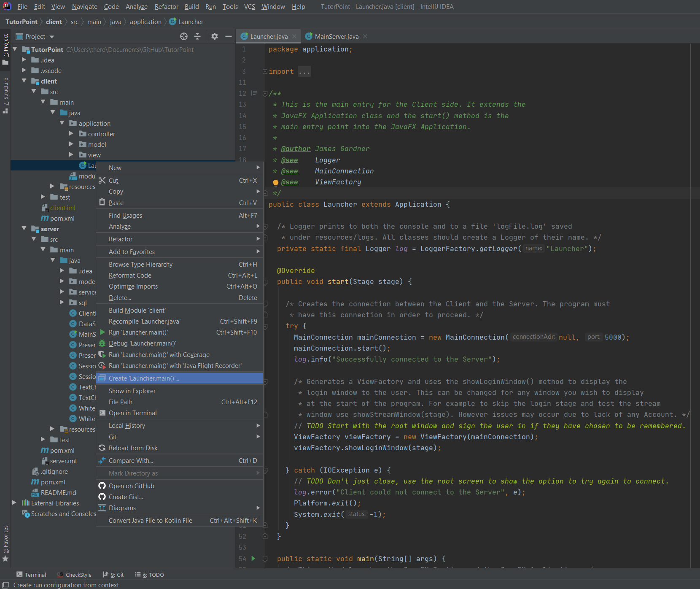Viewport: 700px width, 589px height.
Task: Expand the .idea folder arrow
Action: point(24,59)
